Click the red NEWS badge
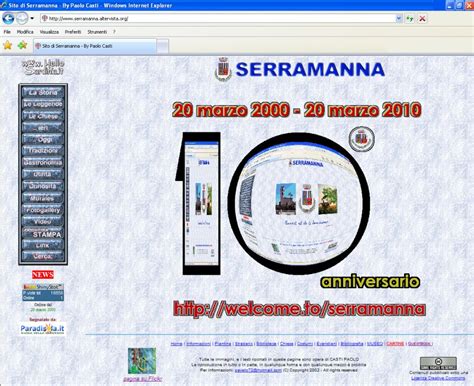The height and width of the screenshot is (386, 474). (43, 275)
